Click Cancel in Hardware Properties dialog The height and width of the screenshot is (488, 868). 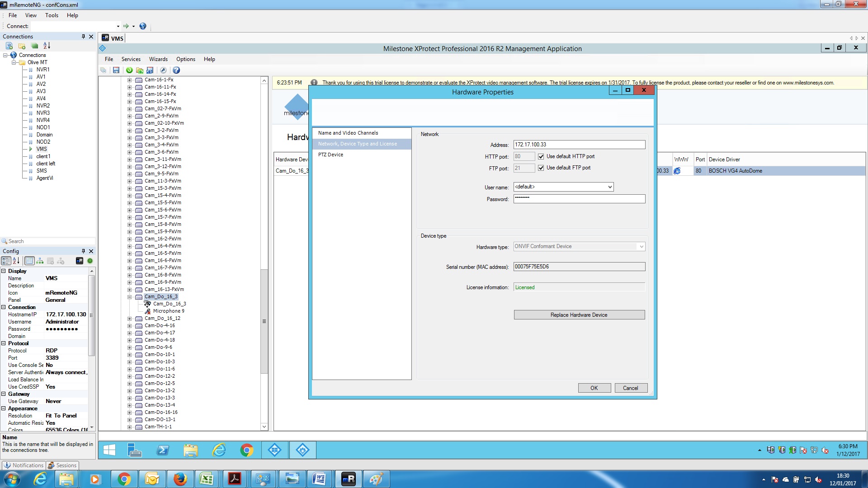[x=631, y=388]
